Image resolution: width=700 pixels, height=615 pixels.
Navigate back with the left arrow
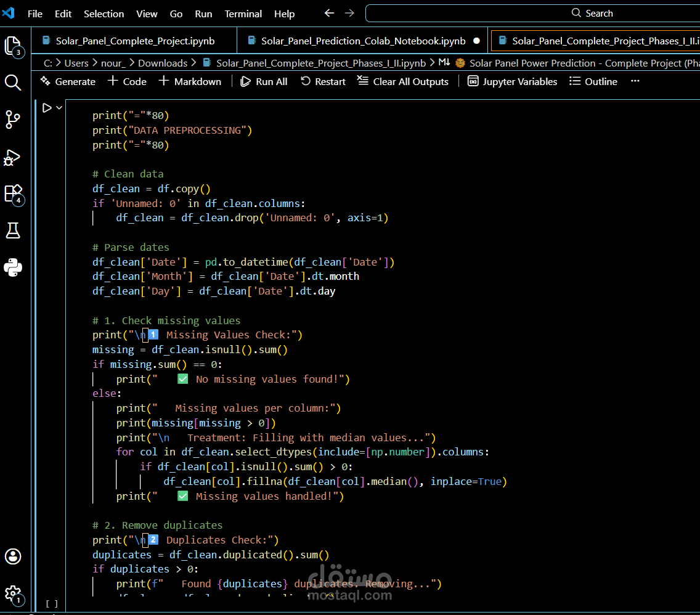point(329,13)
